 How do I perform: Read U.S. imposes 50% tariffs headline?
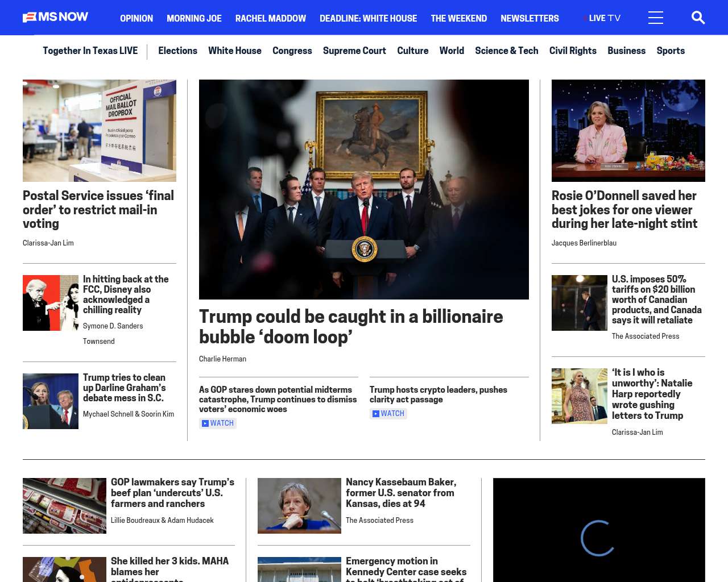(657, 300)
